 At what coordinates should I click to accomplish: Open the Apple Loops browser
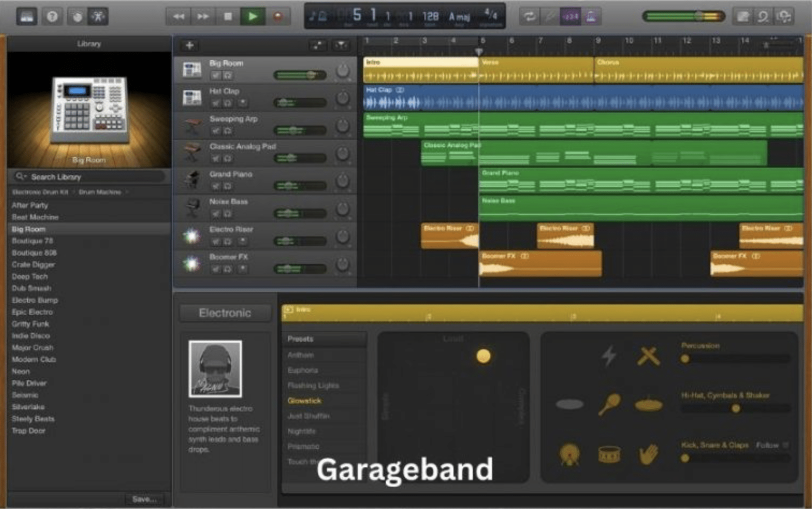pyautogui.click(x=763, y=16)
